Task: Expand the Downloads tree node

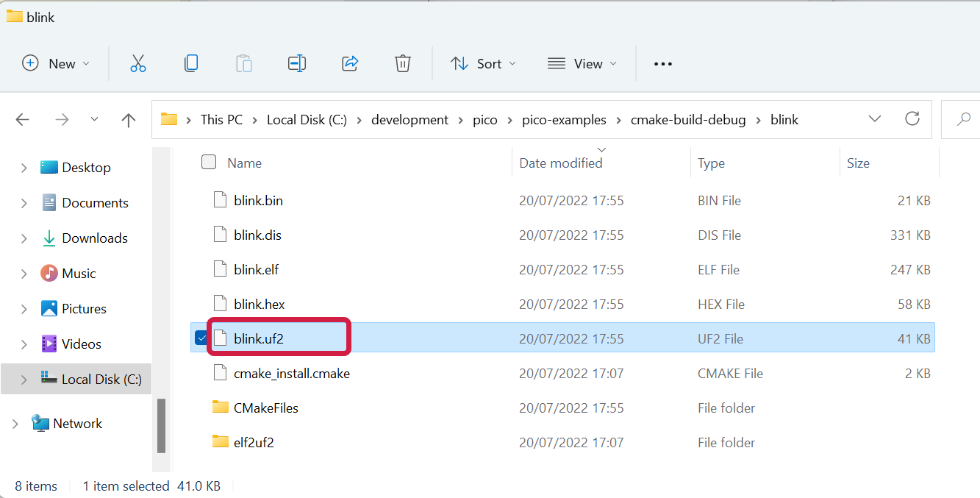Action: (x=24, y=238)
